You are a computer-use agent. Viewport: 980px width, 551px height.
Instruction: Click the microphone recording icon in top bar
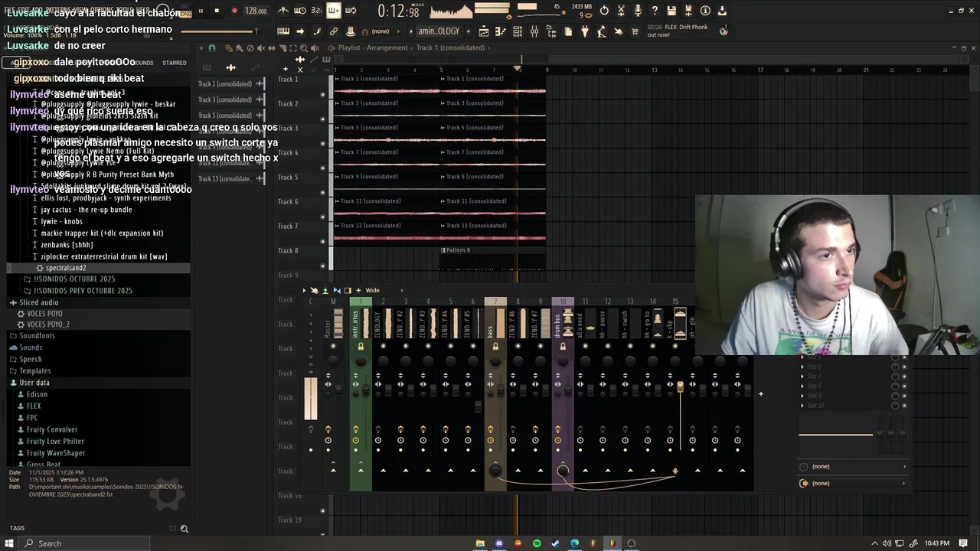point(638,11)
